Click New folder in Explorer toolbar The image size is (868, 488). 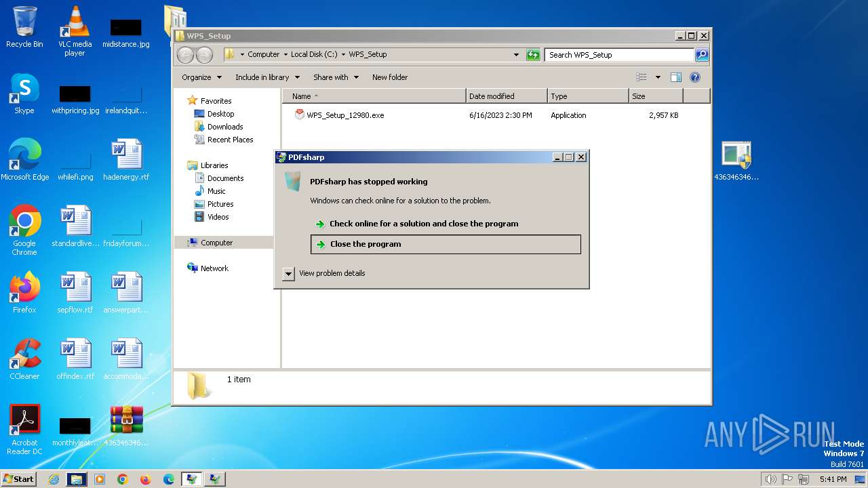pyautogui.click(x=390, y=77)
